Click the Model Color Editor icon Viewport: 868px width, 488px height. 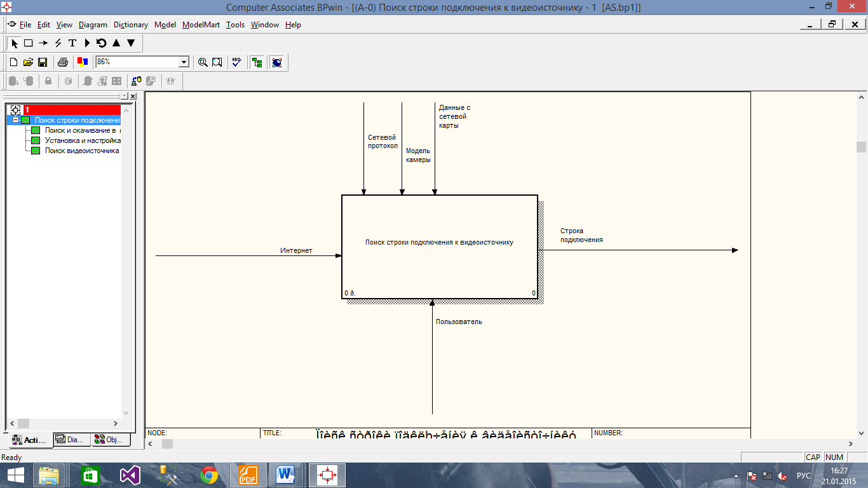point(82,62)
